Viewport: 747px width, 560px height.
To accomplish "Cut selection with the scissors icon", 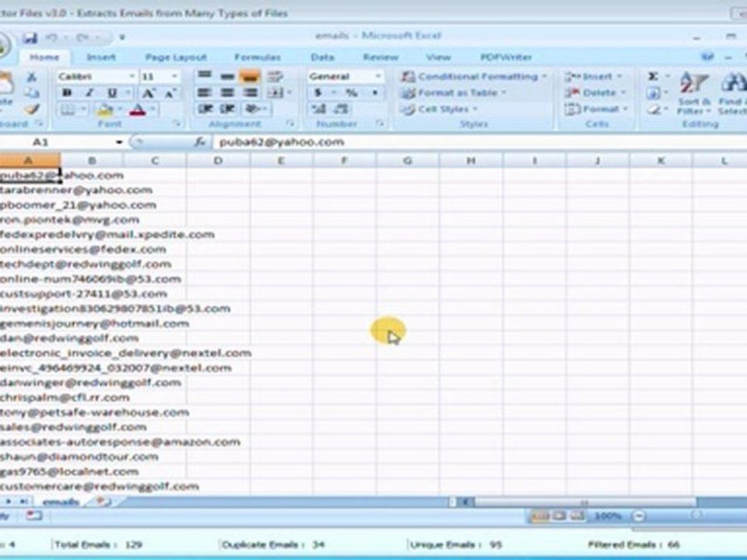I will [31, 77].
